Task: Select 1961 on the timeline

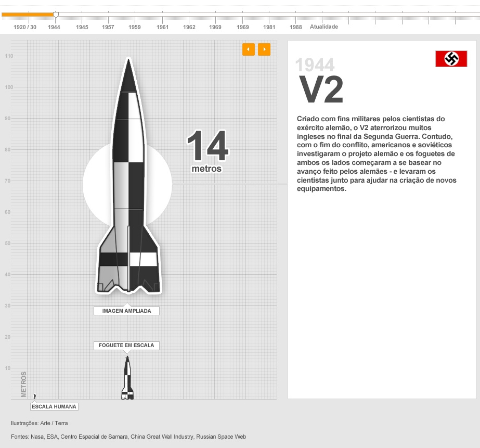Action: 163,27
